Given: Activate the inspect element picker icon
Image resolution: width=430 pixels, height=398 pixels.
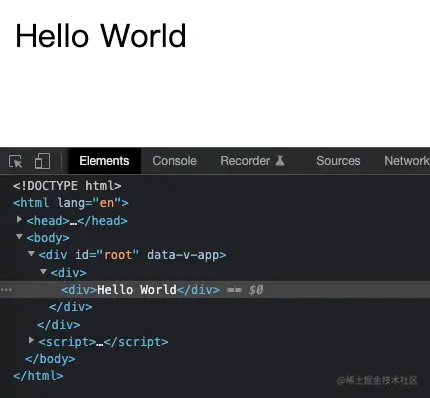Looking at the screenshot, I should 16,161.
